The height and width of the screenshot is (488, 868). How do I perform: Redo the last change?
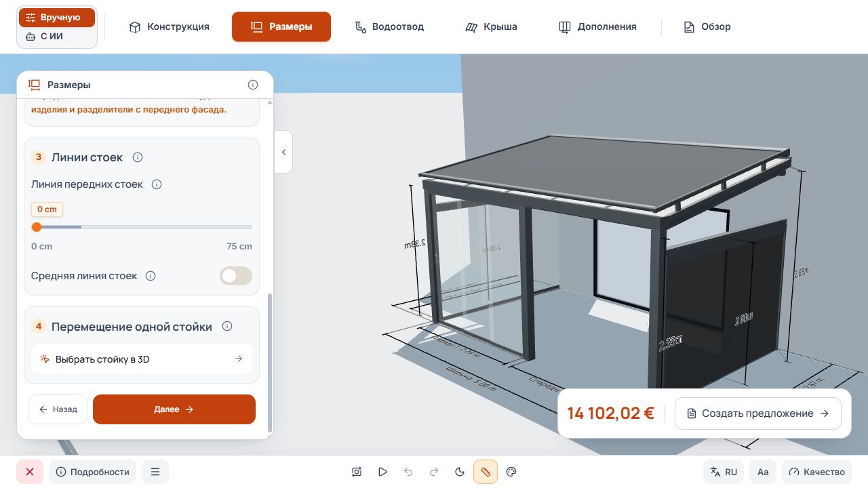point(434,472)
